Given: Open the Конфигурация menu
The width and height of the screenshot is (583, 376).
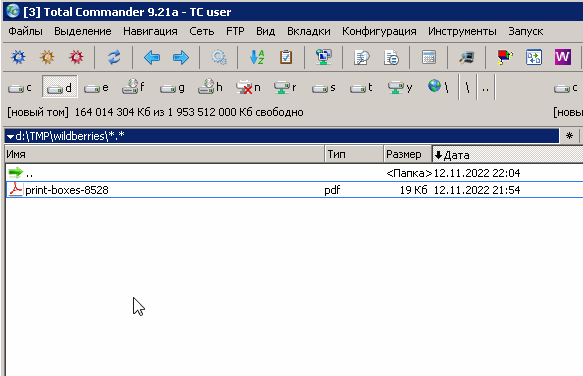Looking at the screenshot, I should point(379,31).
